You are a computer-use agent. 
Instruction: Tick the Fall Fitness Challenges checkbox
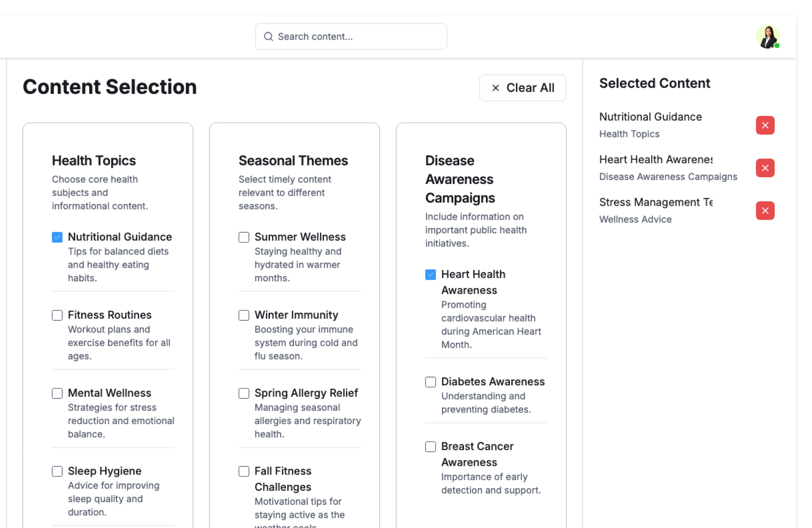coord(244,471)
